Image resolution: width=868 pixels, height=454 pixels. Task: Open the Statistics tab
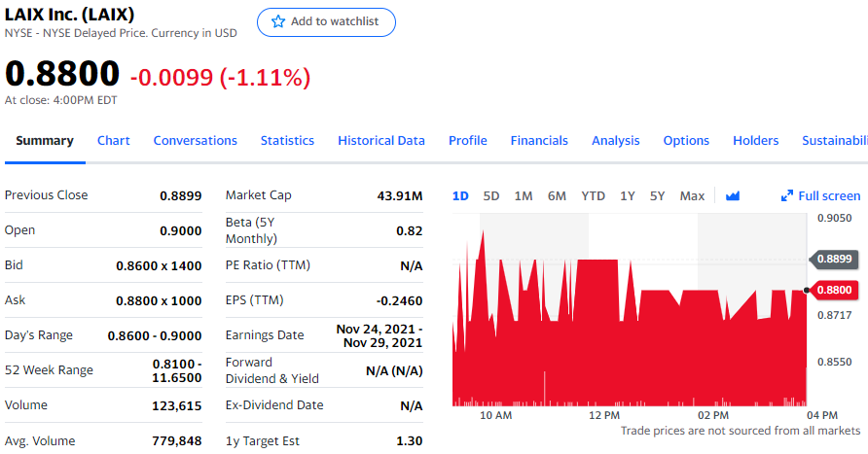coord(287,140)
